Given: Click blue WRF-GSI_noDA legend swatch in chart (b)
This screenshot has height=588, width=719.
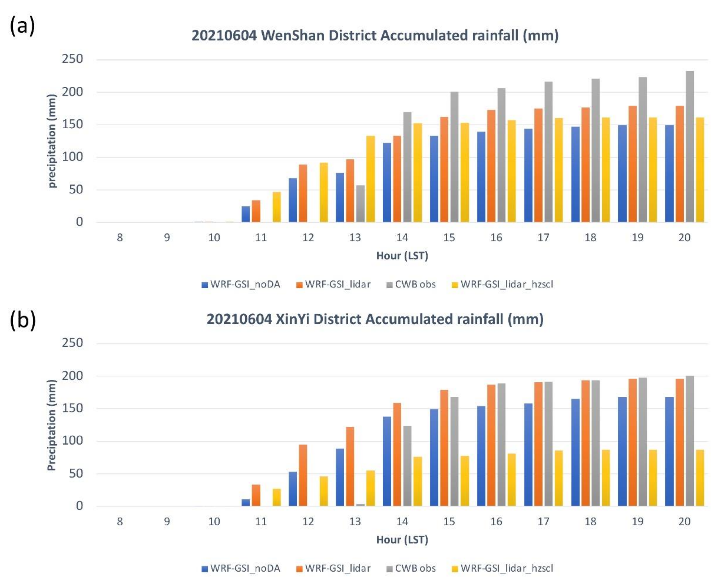Looking at the screenshot, I should click(204, 569).
